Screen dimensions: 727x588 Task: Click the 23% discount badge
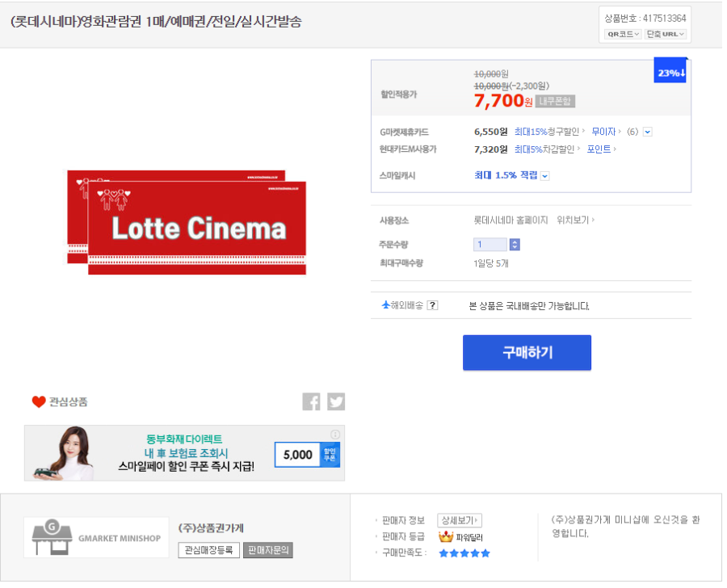click(x=671, y=70)
